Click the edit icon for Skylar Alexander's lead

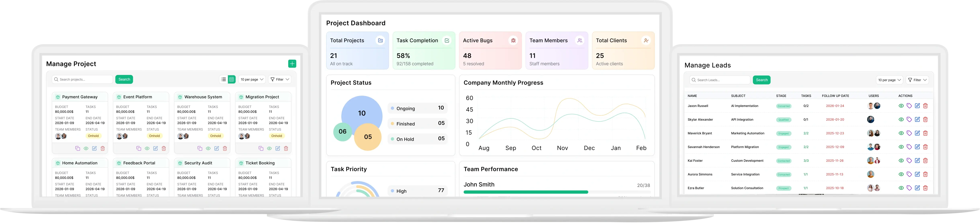tap(917, 119)
